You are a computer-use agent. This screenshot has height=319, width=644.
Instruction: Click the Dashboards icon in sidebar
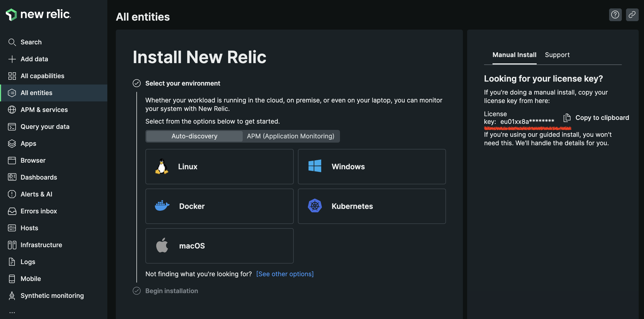coord(12,177)
